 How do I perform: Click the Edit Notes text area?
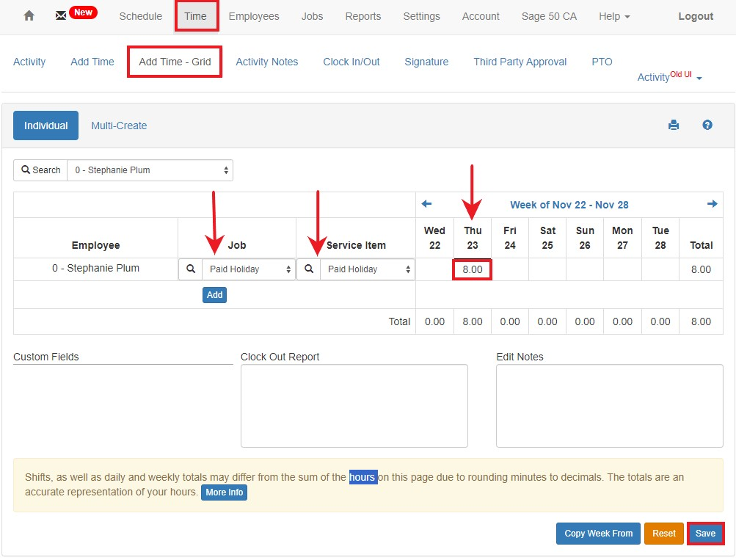(x=610, y=406)
